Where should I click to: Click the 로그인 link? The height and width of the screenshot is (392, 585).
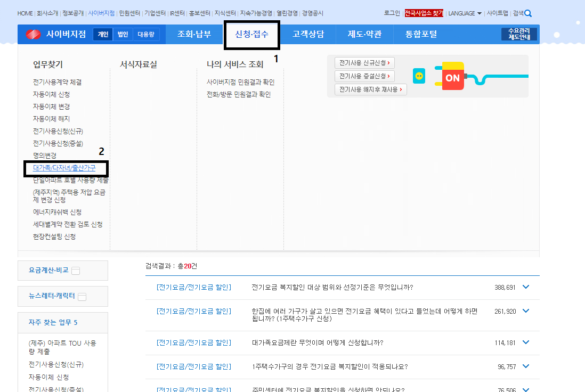[x=392, y=12]
